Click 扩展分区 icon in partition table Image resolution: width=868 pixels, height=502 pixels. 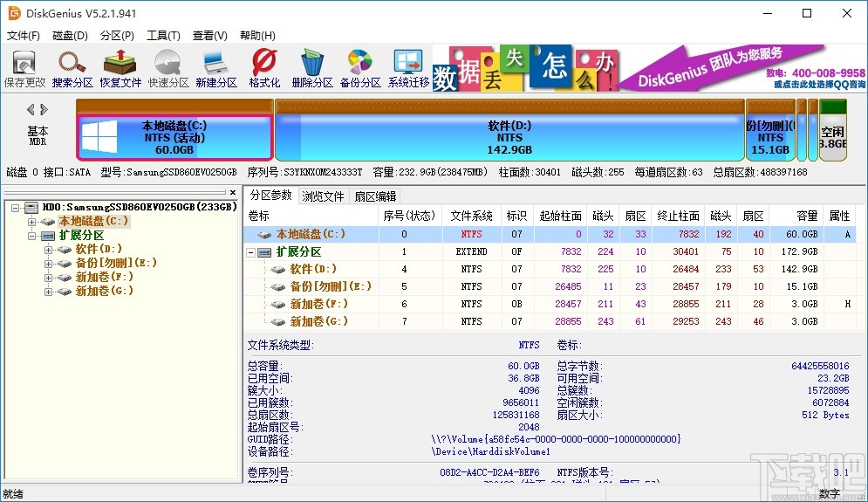point(264,252)
